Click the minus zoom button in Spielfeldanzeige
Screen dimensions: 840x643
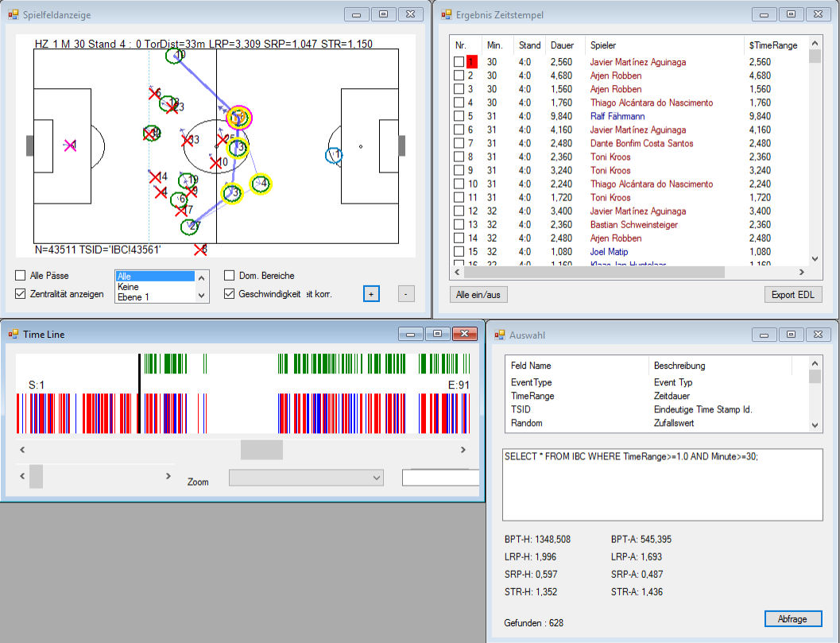[x=405, y=293]
